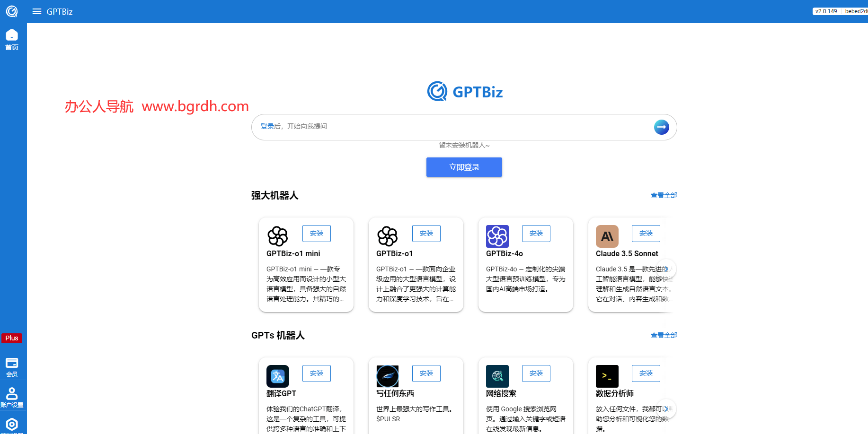The height and width of the screenshot is (434, 868).
Task: Open 查看全部 next to 强大机器人
Action: pos(664,195)
